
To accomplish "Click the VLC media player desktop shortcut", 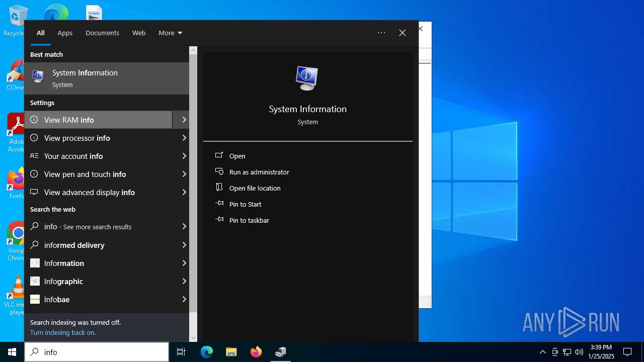I will click(16, 296).
